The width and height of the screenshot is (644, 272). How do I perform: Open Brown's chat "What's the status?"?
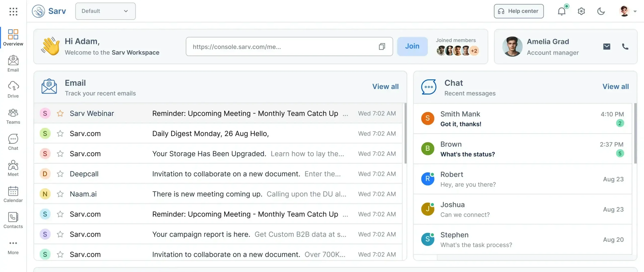[x=523, y=149]
